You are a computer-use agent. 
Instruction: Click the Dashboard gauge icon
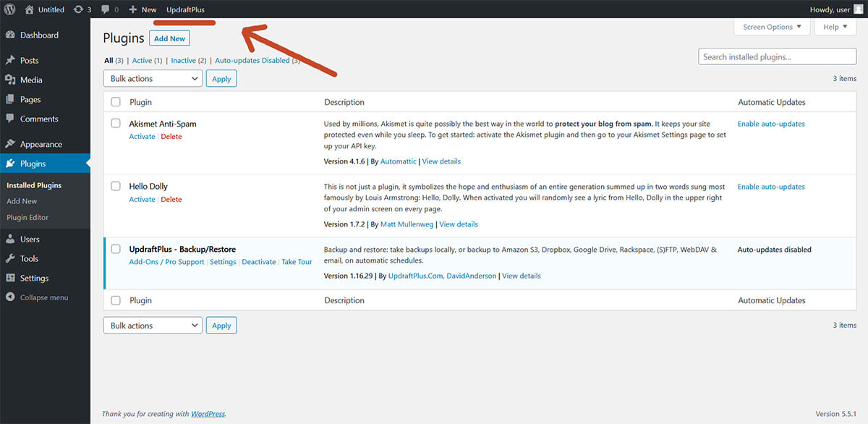(10, 35)
